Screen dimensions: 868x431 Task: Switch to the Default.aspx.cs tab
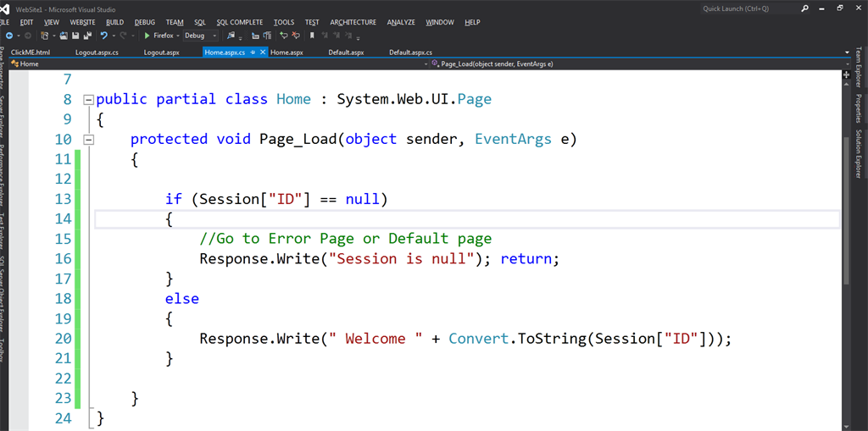[x=411, y=52]
